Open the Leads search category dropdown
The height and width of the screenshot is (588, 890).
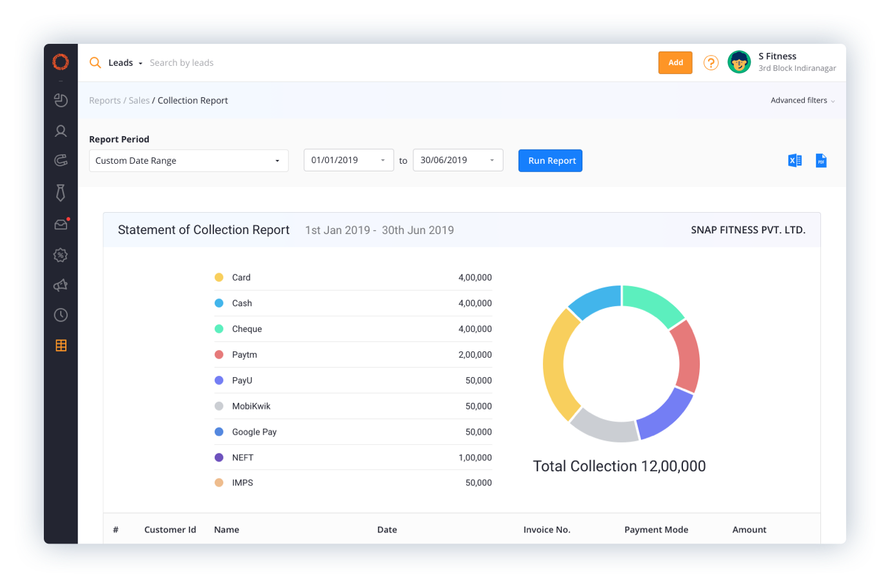(x=125, y=63)
